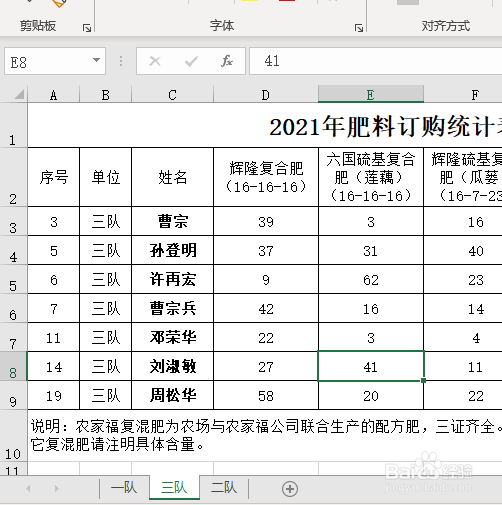Select row 1 header
Image resolution: width=502 pixels, height=505 pixels.
pyautogui.click(x=13, y=125)
